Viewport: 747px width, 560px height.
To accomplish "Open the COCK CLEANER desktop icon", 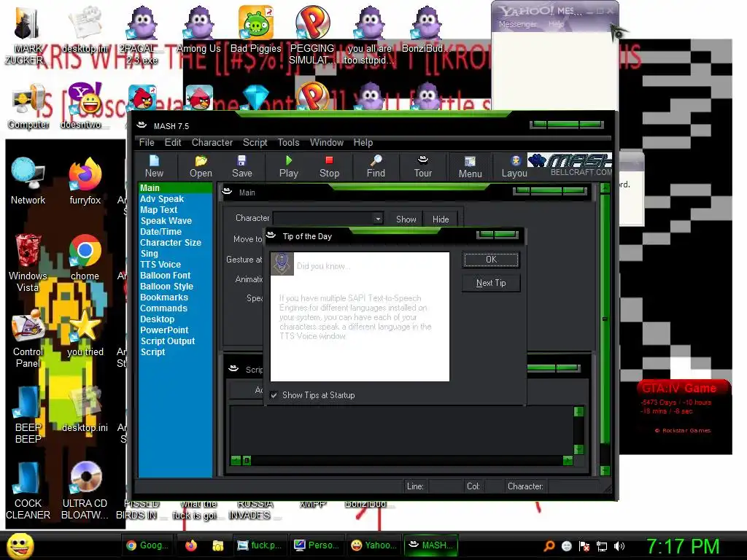I will 28,491.
